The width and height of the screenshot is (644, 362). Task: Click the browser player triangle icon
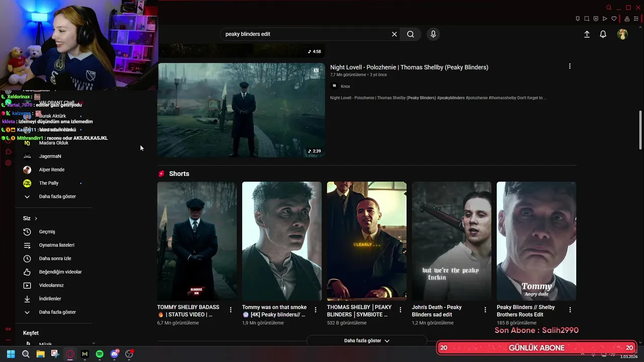tap(605, 19)
